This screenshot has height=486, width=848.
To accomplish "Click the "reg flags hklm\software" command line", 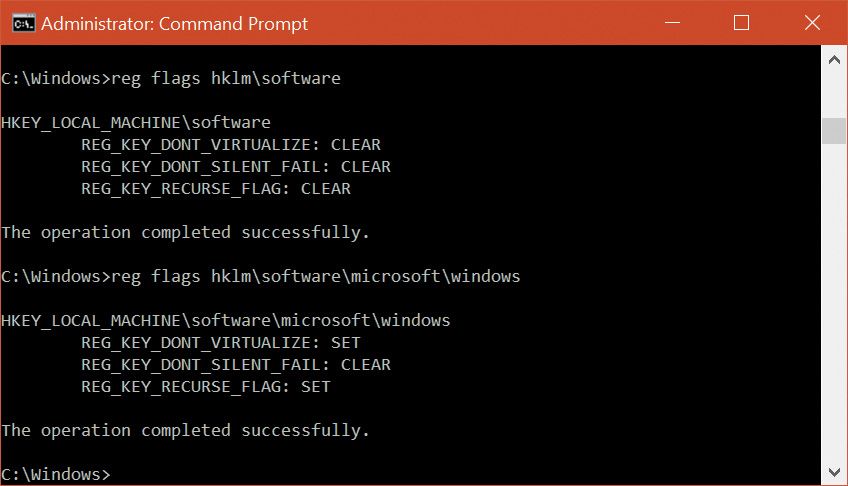I will pyautogui.click(x=171, y=78).
